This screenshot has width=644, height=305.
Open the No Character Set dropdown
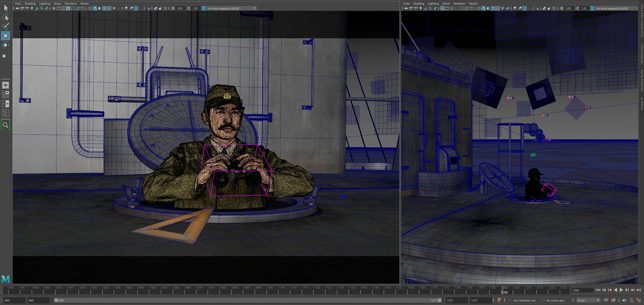[x=524, y=300]
